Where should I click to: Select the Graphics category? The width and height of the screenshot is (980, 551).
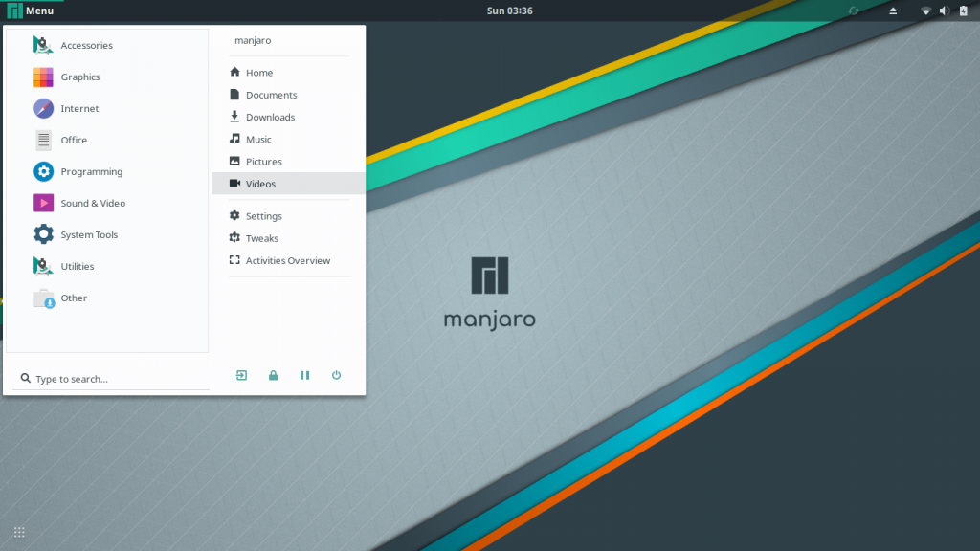(79, 77)
